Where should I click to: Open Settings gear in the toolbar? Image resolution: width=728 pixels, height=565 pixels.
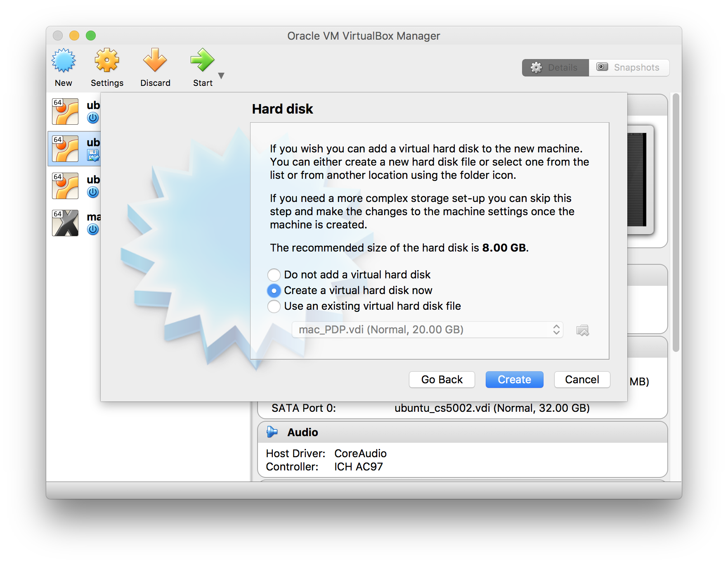(x=107, y=61)
